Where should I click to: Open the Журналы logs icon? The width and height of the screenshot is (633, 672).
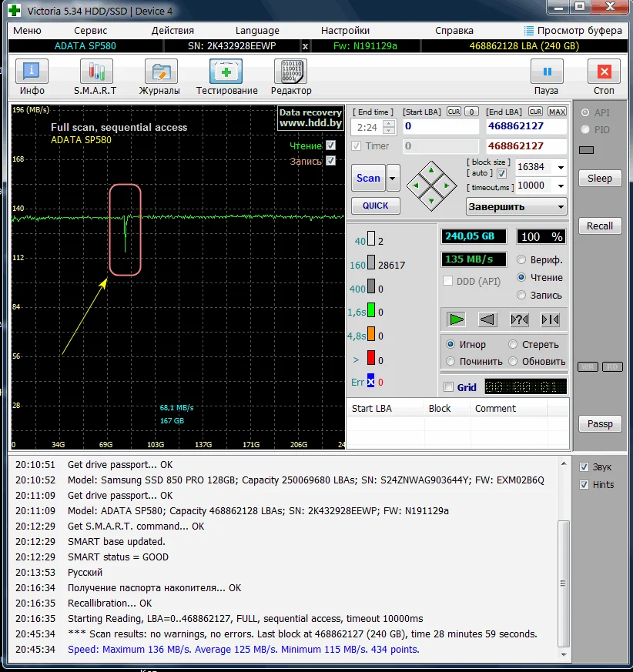[160, 72]
